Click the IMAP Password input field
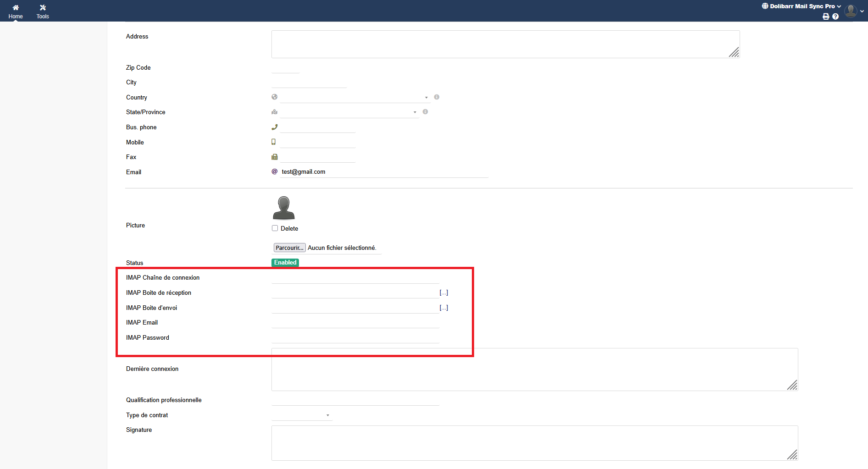This screenshot has width=868, height=469. (x=355, y=338)
